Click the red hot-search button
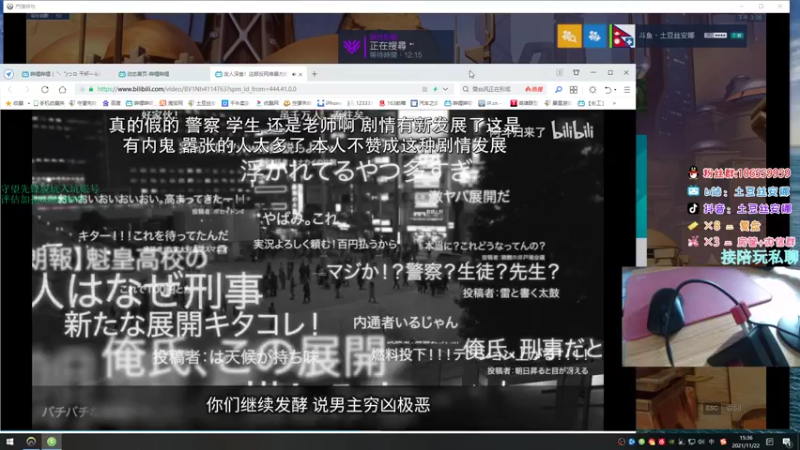The width and height of the screenshot is (800, 450). click(x=534, y=89)
